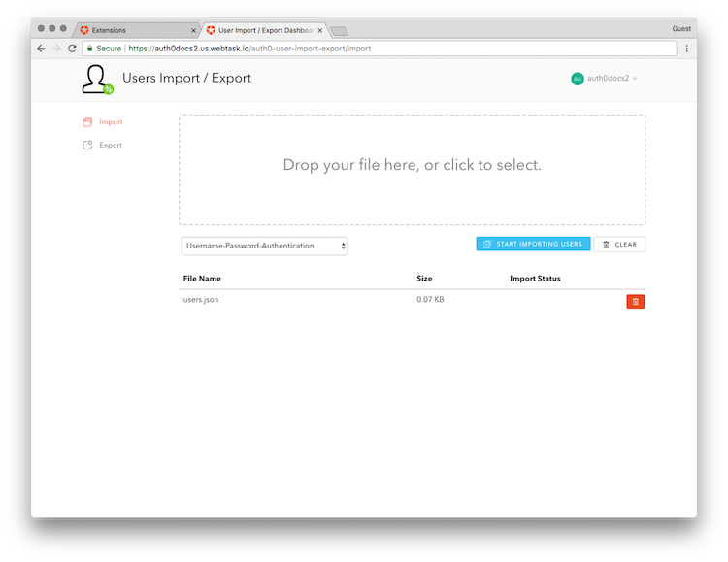Image resolution: width=728 pixels, height=562 pixels.
Task: Click the Export sidebar icon
Action: pos(87,145)
